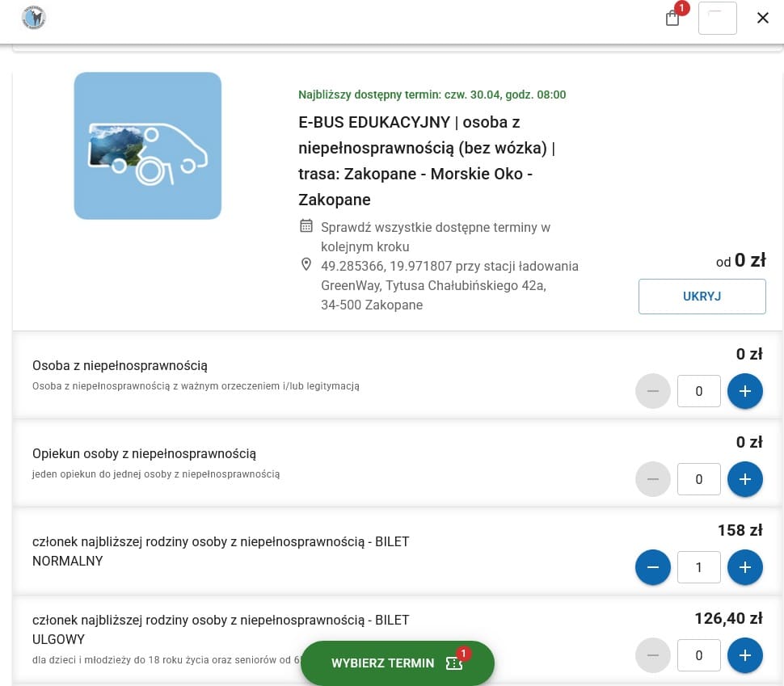Click the BILET NORMALNY quantity field

[x=698, y=567]
